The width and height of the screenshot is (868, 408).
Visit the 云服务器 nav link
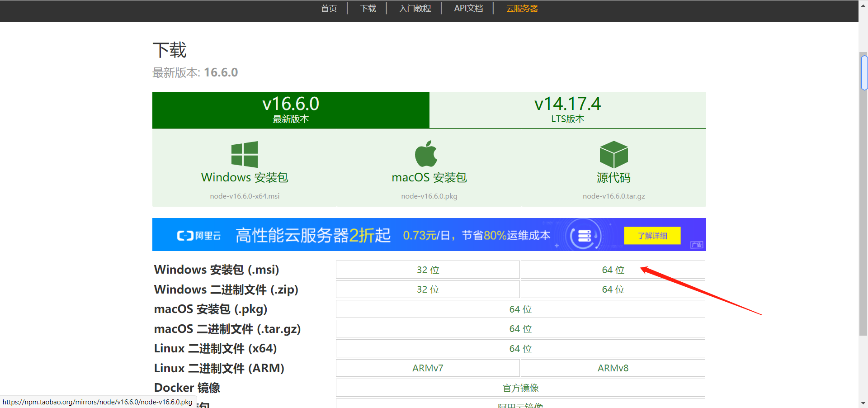pos(522,9)
